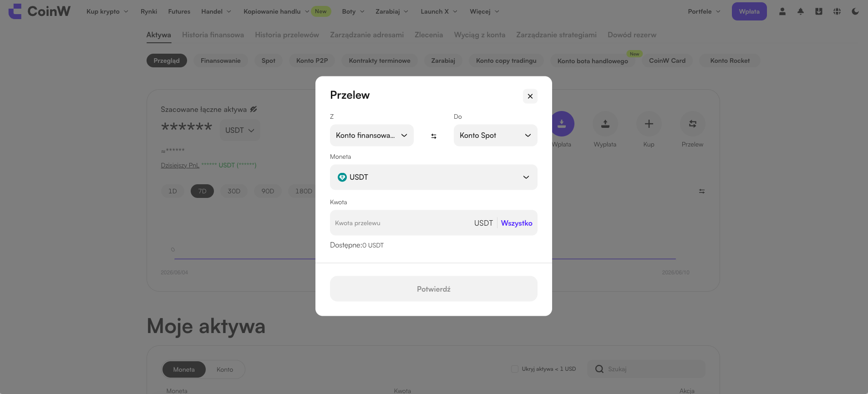The image size is (868, 394).
Task: Switch asset view to Konto
Action: [225, 369]
